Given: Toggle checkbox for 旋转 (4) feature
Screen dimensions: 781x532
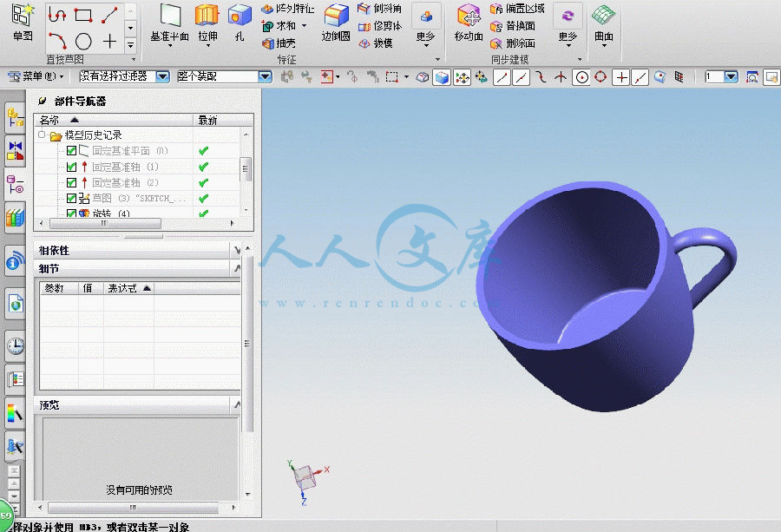Looking at the screenshot, I should (x=71, y=213).
